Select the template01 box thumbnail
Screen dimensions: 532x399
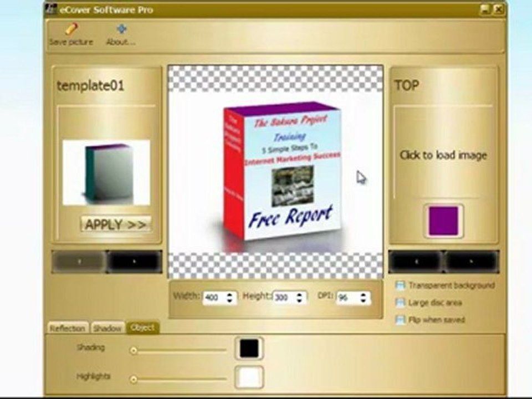(x=106, y=173)
